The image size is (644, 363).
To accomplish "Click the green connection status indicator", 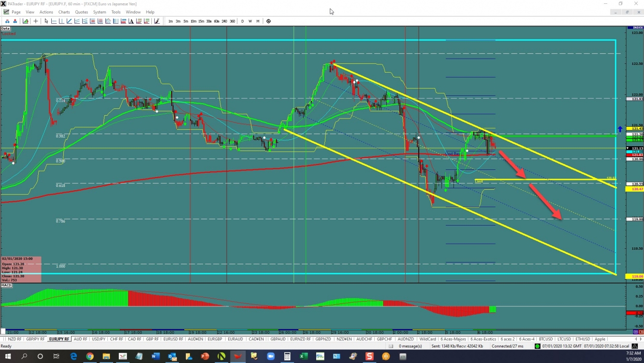I will point(537,346).
